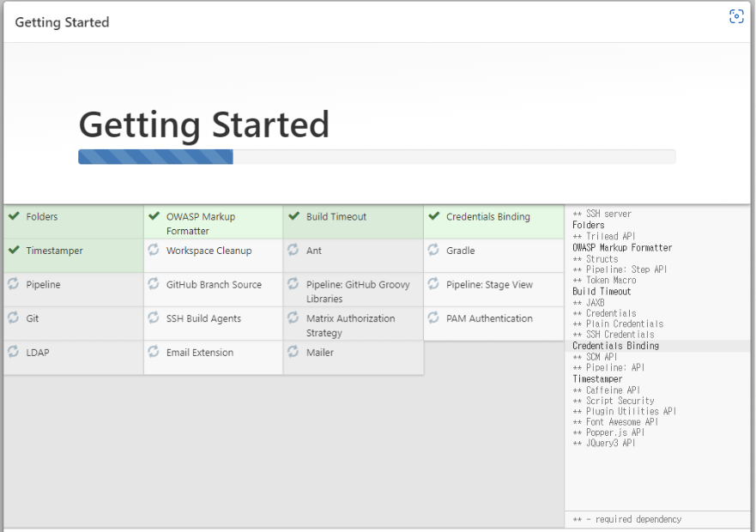Click '** Plugin Utilities API' log line
This screenshot has height=532, width=756.
624,411
